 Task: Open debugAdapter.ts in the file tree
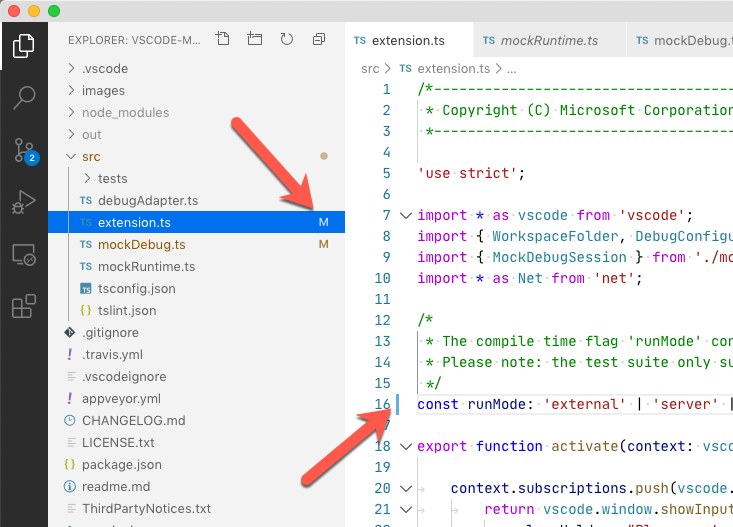point(196,200)
